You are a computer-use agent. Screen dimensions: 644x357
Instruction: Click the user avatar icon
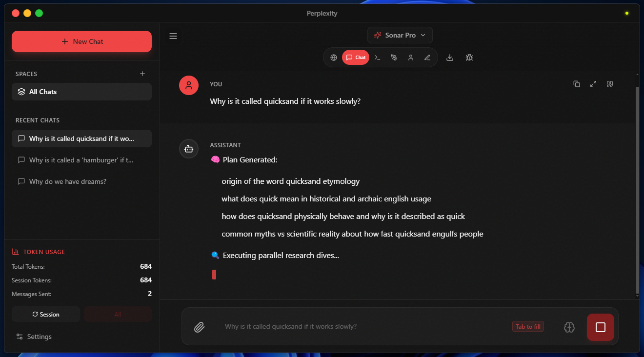pos(189,85)
